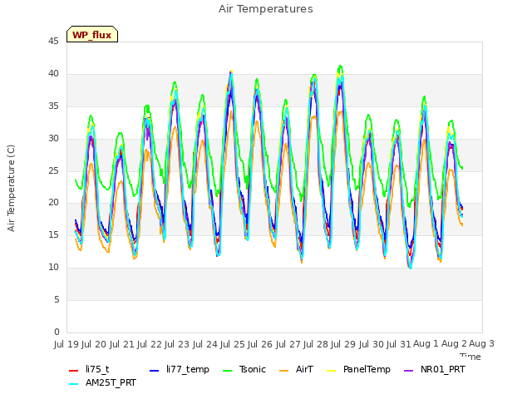Toggle the AirT legend entry
Image resolution: width=532 pixels, height=399 pixels.
(x=296, y=369)
